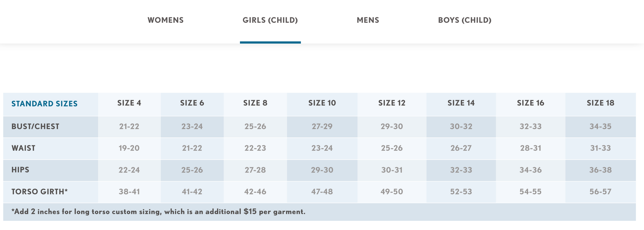Click the Size 4 column header
The width and height of the screenshot is (644, 230).
tap(129, 103)
